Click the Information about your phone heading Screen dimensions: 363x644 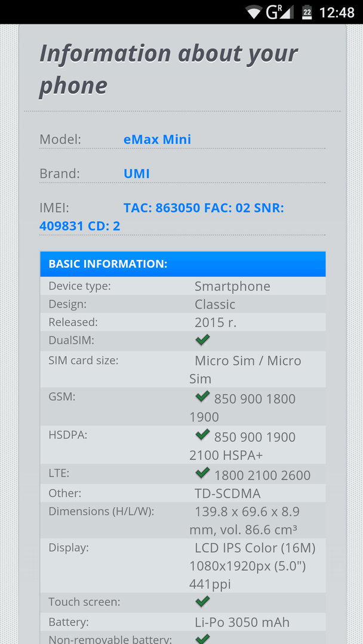(x=168, y=69)
